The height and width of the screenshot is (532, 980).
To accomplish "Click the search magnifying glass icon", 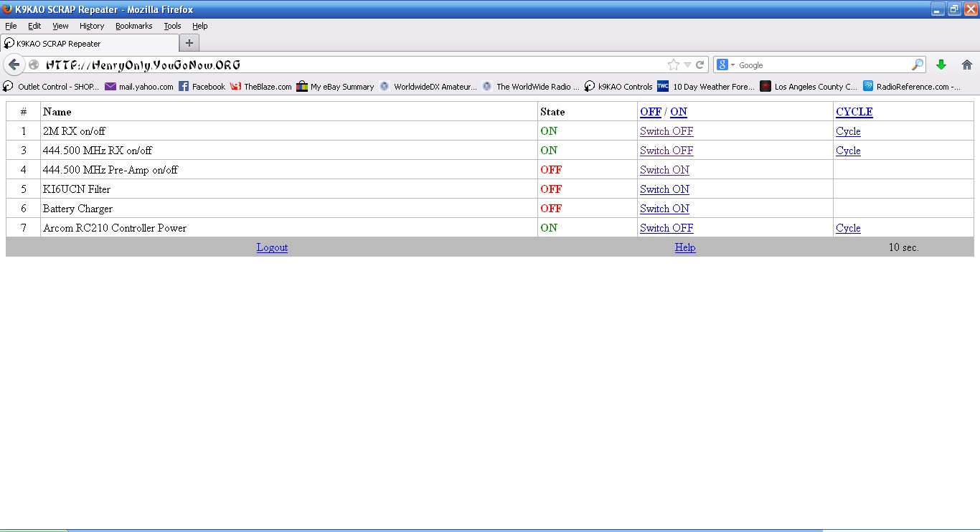I will pos(918,65).
